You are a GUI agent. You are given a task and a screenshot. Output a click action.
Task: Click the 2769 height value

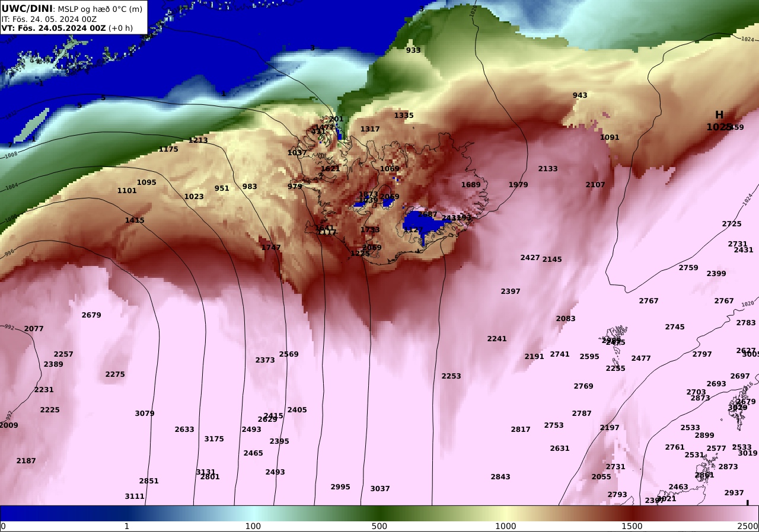tap(583, 386)
